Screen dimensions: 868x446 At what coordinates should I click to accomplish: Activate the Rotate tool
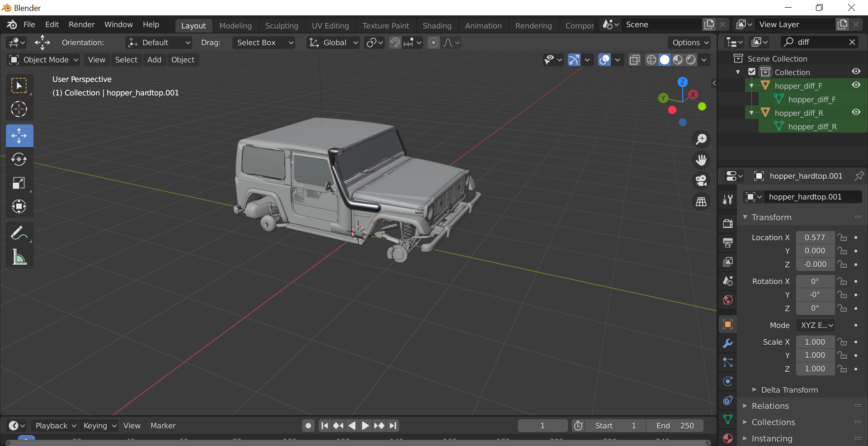point(19,159)
